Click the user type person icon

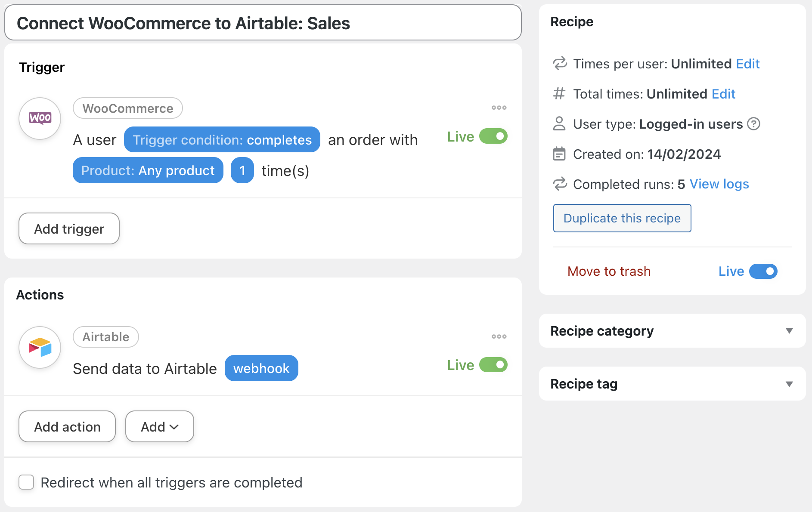tap(559, 124)
